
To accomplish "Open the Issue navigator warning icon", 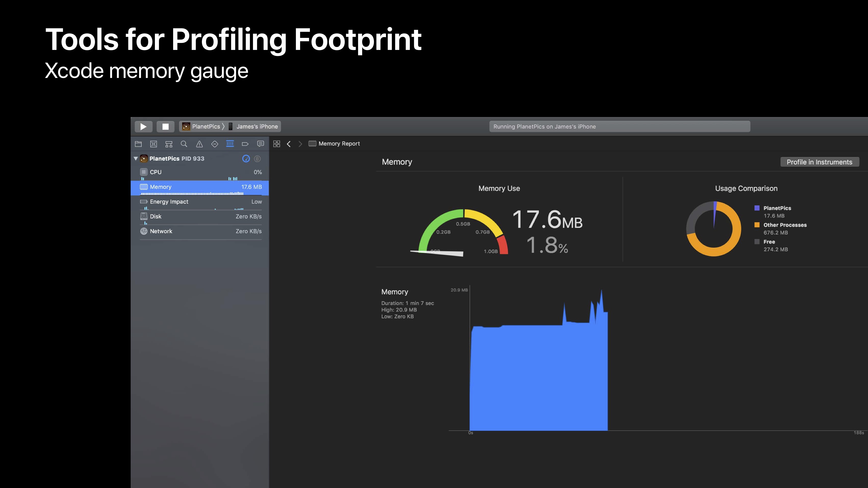I will tap(199, 144).
